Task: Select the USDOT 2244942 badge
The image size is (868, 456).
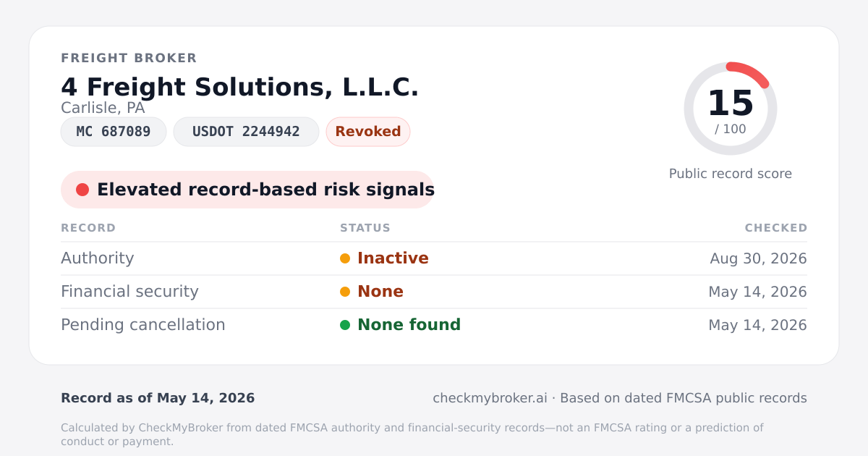Action: 246,132
